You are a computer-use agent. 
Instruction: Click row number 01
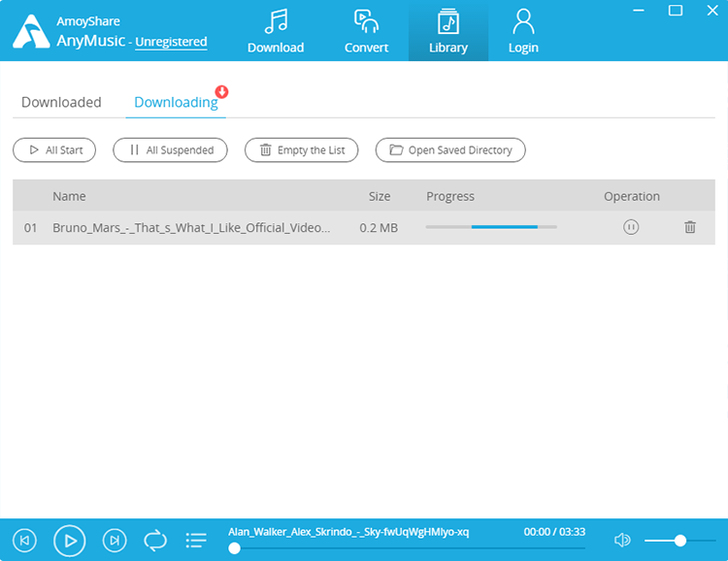[x=31, y=227]
